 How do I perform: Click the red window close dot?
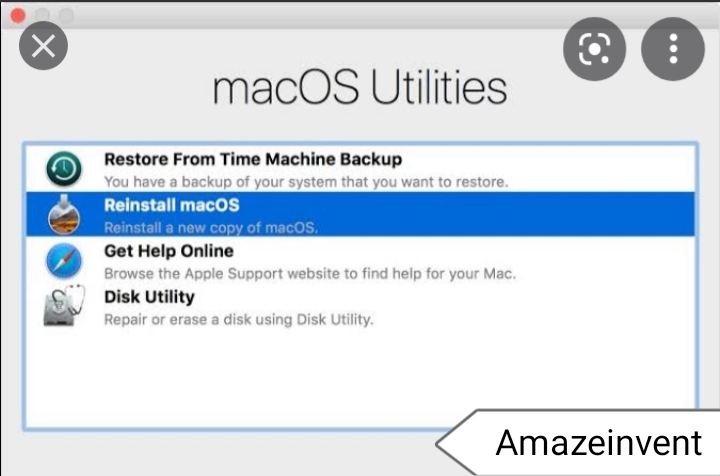pyautogui.click(x=18, y=16)
